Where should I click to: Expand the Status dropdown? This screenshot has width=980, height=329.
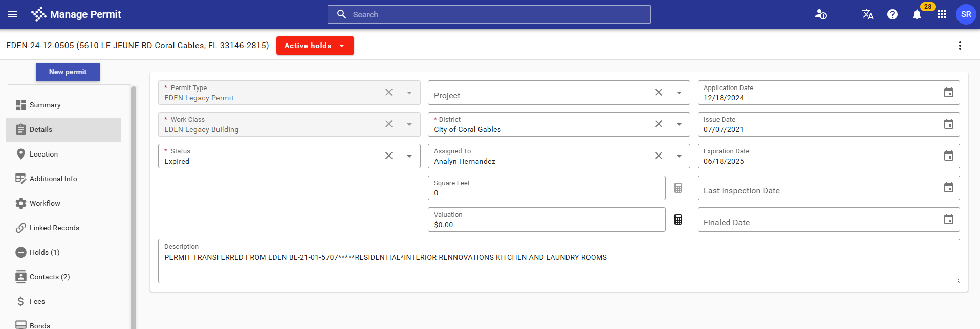pos(409,156)
